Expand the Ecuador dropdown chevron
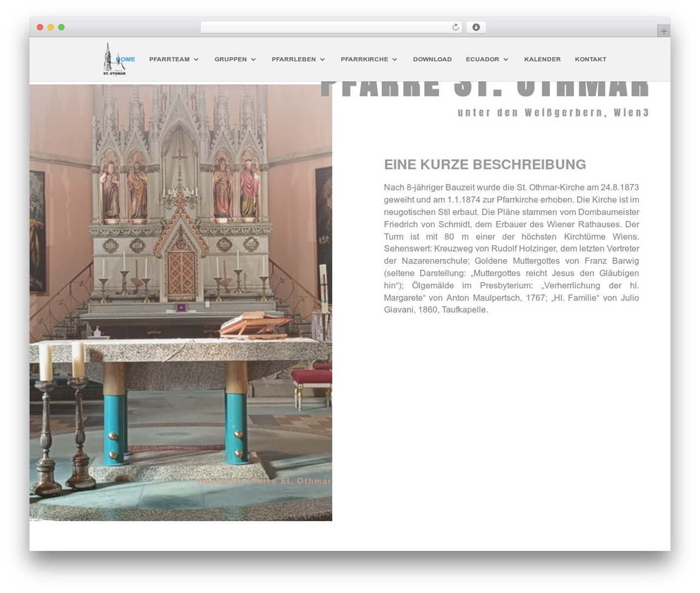Image resolution: width=700 pixels, height=593 pixels. [506, 60]
